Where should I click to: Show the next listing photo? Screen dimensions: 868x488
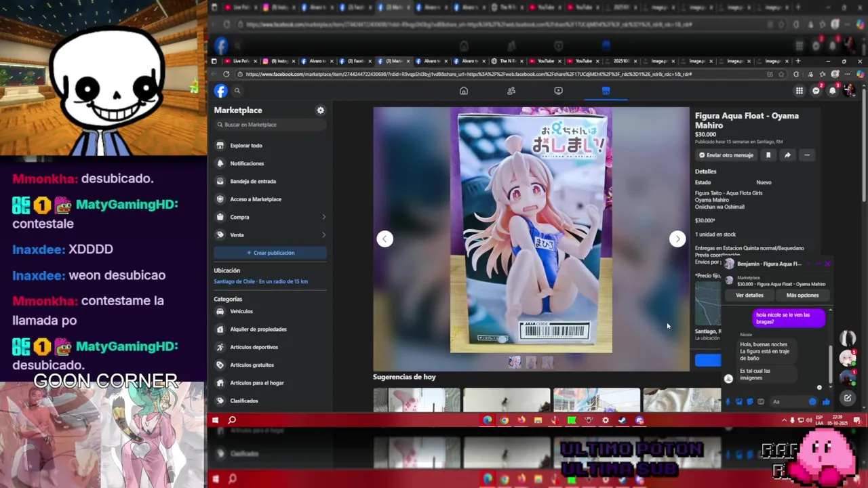point(677,239)
